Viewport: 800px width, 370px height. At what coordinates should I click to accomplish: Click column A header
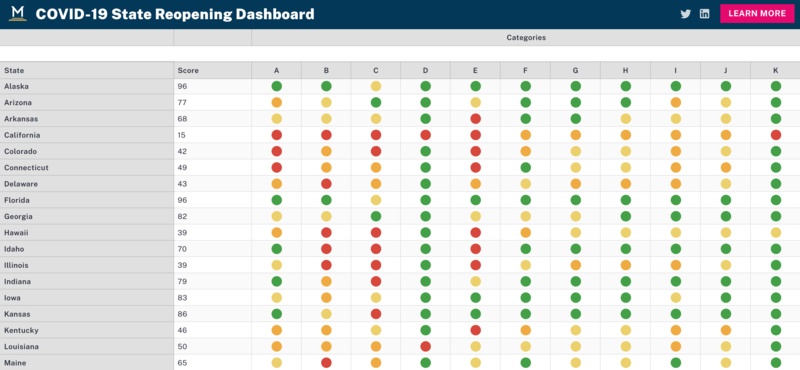click(x=277, y=70)
